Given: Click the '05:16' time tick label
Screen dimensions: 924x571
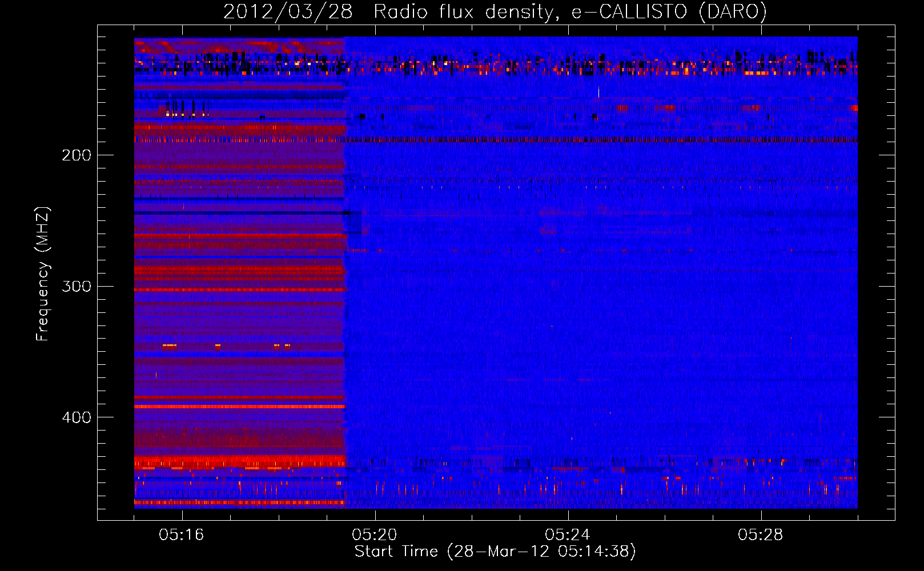Looking at the screenshot, I should tap(182, 535).
